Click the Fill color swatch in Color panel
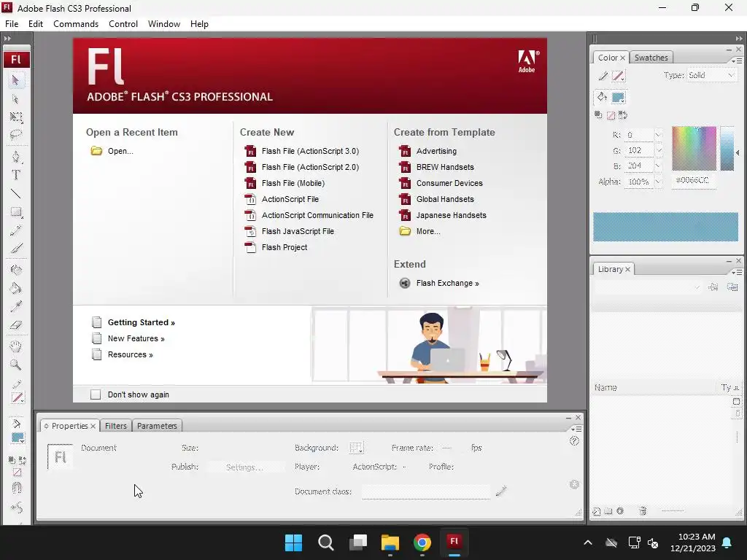747x560 pixels. (x=619, y=98)
